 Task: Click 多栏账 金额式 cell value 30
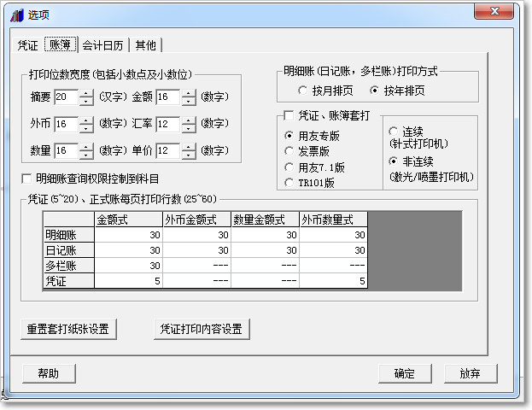click(129, 266)
